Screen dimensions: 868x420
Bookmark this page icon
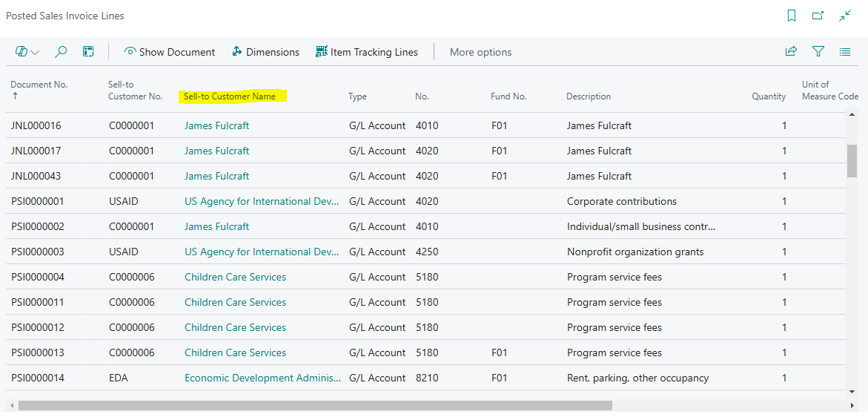pos(792,16)
